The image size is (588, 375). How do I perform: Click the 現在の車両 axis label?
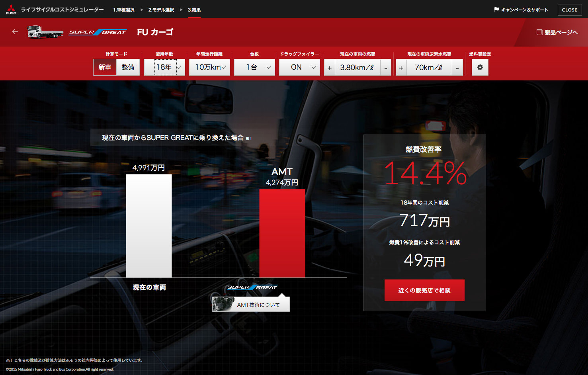pyautogui.click(x=149, y=287)
